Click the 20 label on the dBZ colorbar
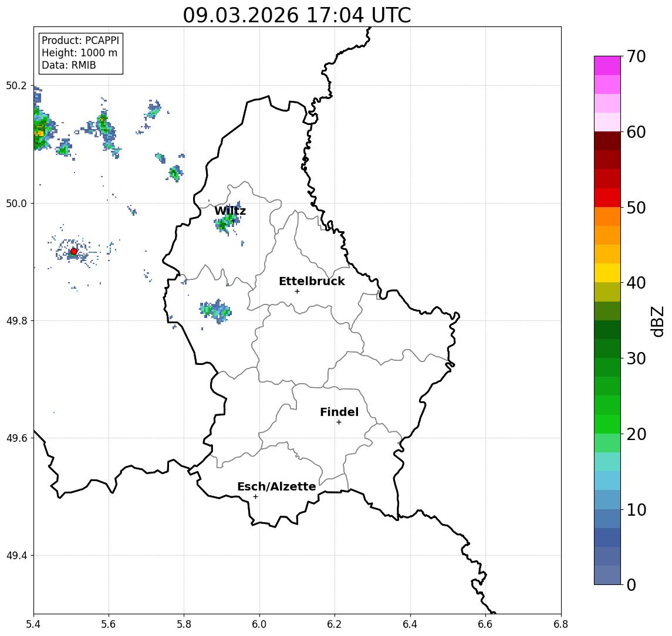The image size is (672, 636). [x=636, y=434]
